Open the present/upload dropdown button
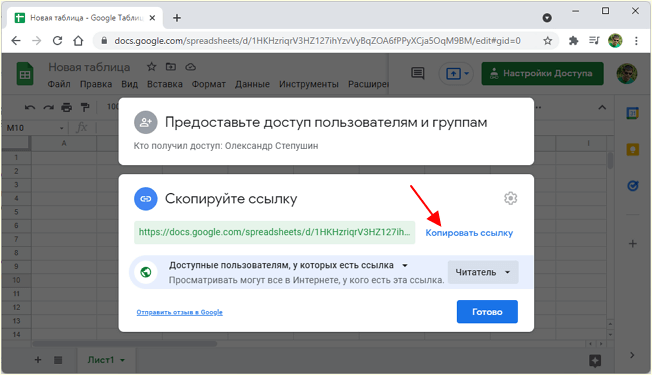 pos(457,74)
